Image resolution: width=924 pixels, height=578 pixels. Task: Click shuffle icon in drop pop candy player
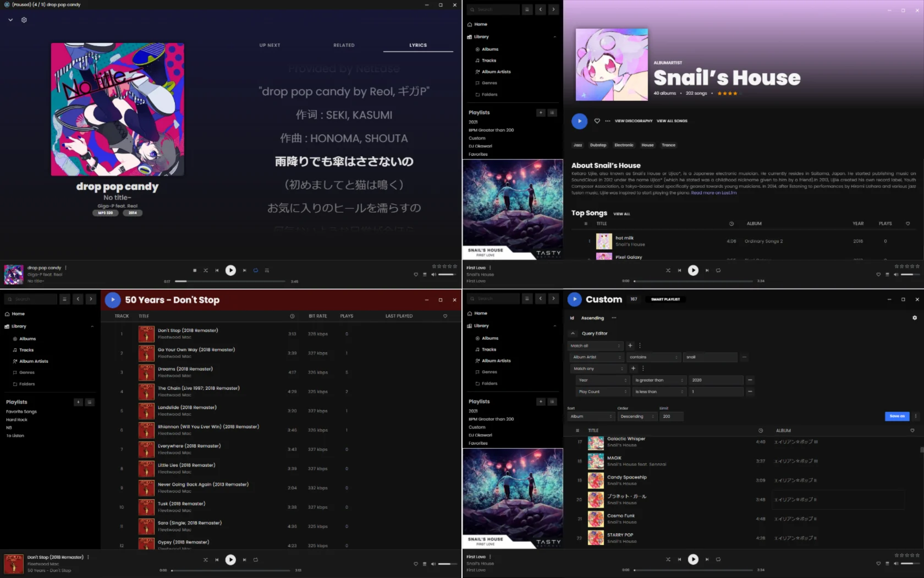click(206, 270)
